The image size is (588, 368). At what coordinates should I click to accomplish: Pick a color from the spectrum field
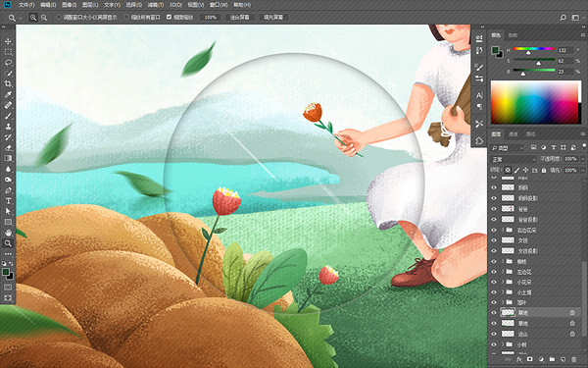coord(535,102)
